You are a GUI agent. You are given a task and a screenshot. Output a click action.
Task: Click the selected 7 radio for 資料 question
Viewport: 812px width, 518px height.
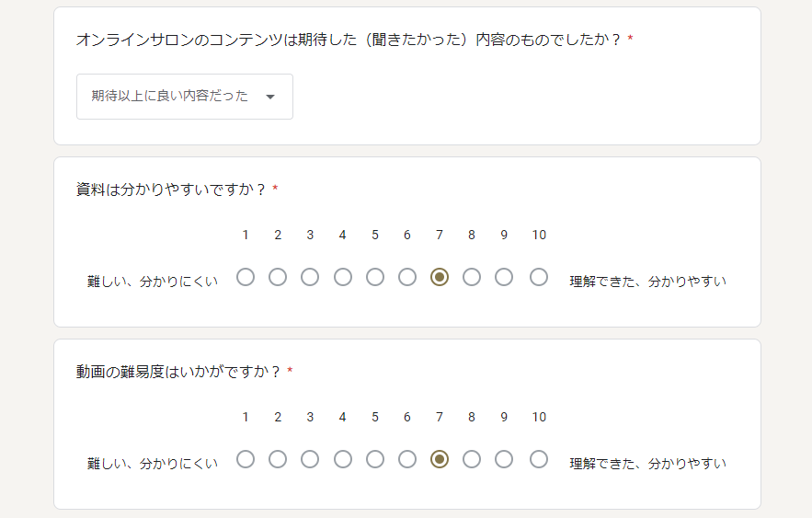coord(440,277)
